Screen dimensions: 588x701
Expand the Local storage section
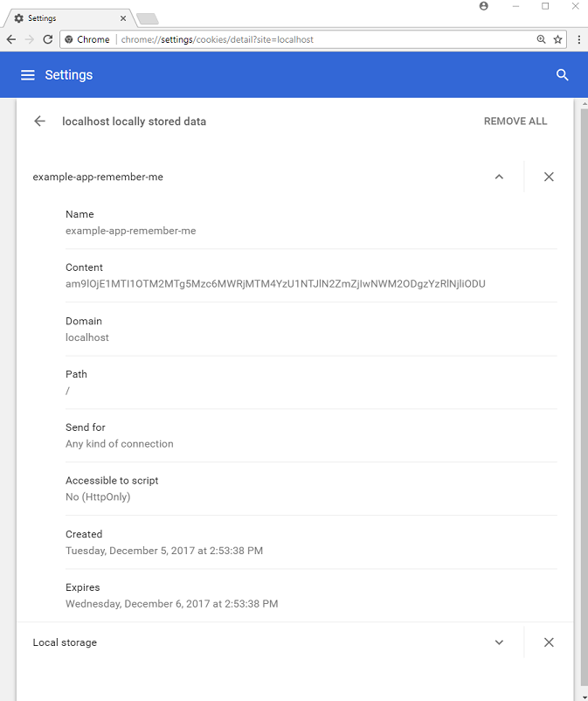pos(499,642)
